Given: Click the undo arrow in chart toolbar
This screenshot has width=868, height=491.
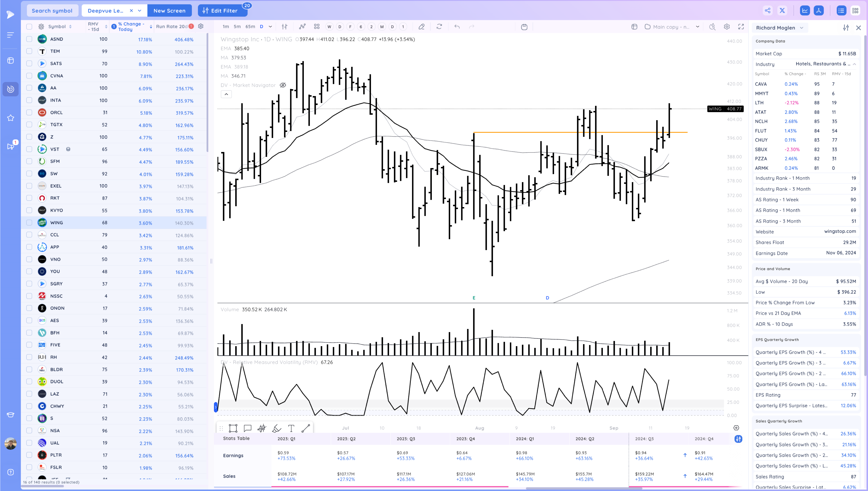Looking at the screenshot, I should (457, 27).
